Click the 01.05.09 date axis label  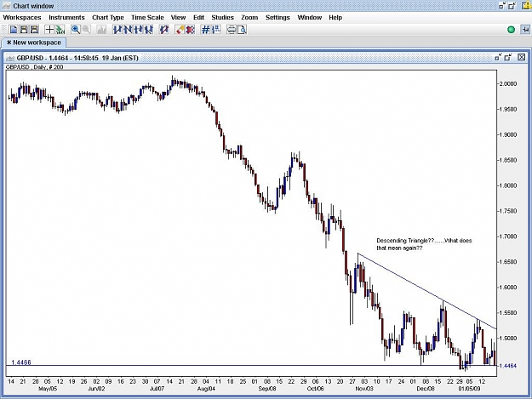tap(469, 389)
